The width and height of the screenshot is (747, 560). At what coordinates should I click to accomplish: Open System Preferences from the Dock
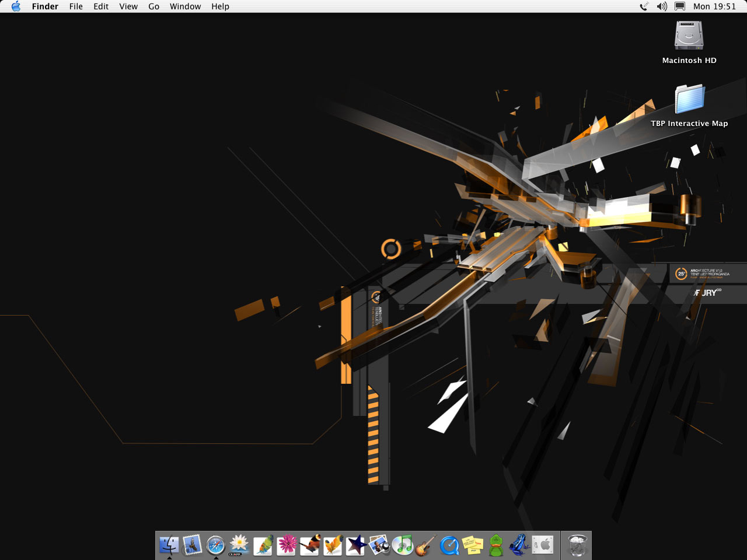pyautogui.click(x=543, y=545)
